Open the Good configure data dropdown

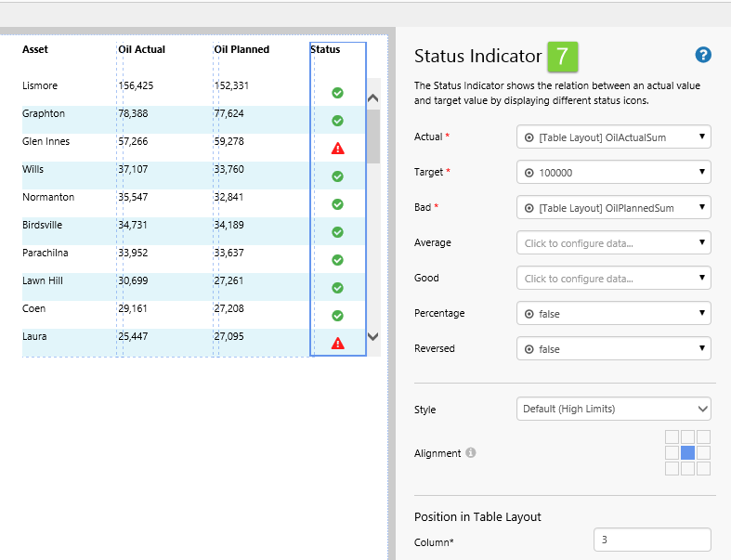[x=613, y=279]
